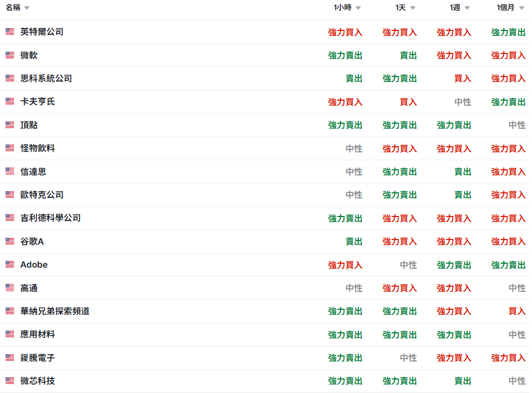
Task: Select 頂點's 1個月 中性 rating
Action: pos(517,125)
